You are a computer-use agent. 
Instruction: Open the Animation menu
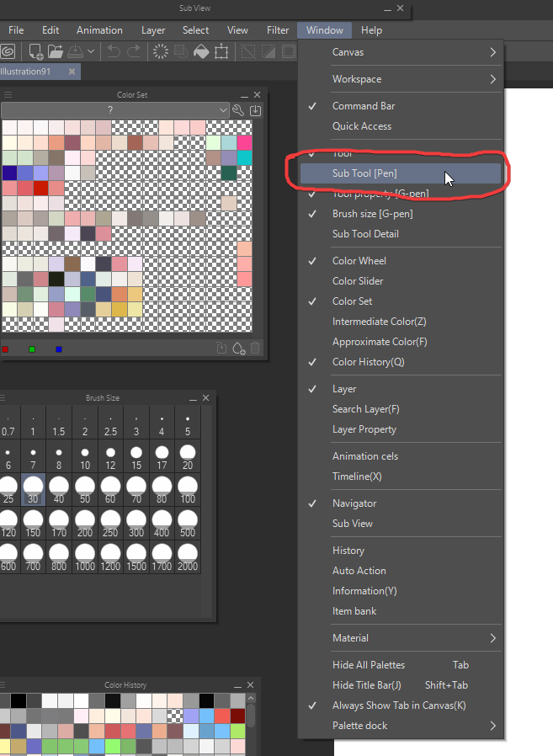[99, 30]
